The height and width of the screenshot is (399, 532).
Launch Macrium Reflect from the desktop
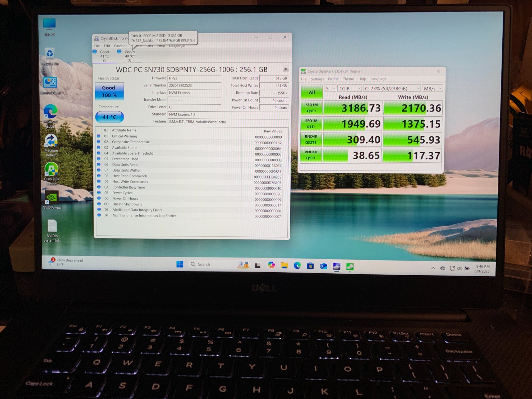pyautogui.click(x=51, y=145)
